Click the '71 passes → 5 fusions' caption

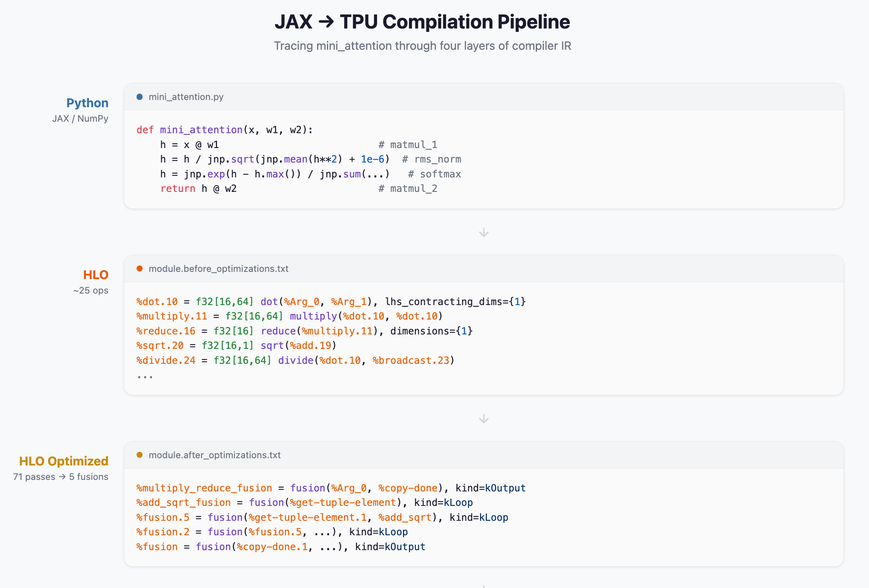pos(61,477)
